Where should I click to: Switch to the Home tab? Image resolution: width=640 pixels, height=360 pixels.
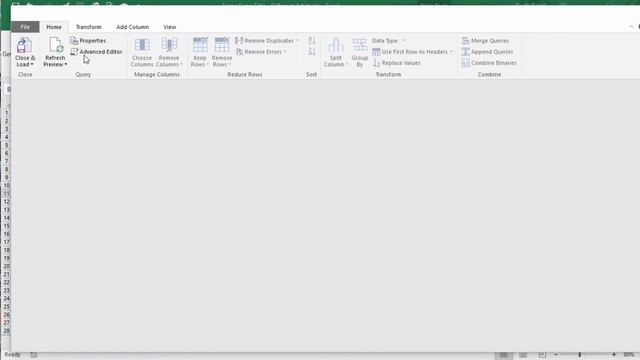[54, 27]
